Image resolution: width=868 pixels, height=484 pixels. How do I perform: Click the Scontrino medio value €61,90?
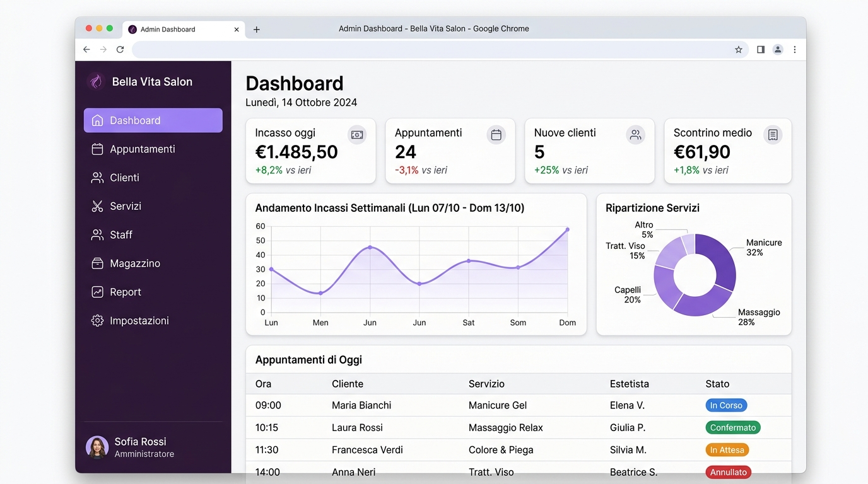702,152
